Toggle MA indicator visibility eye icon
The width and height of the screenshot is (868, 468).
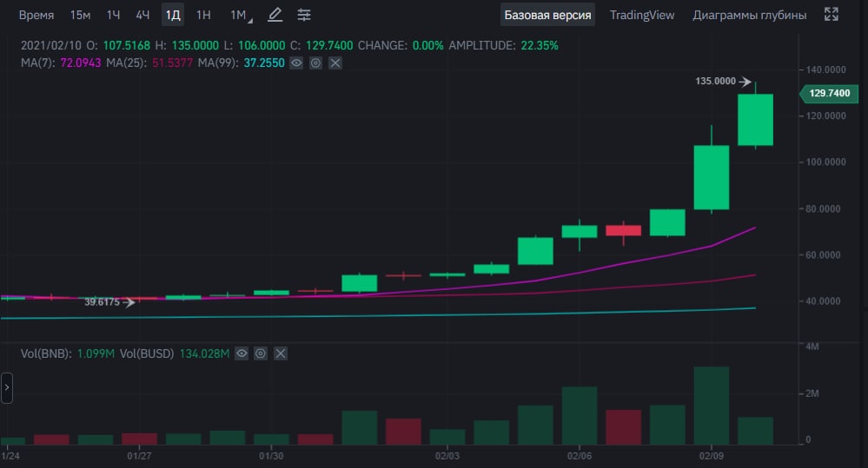pyautogui.click(x=296, y=63)
